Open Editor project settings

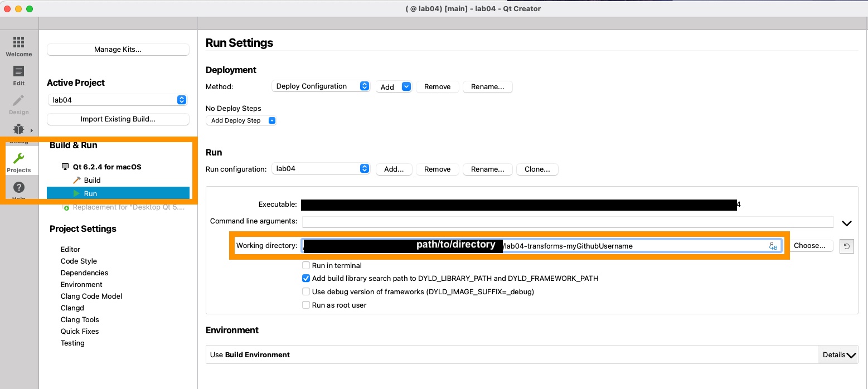pos(70,249)
